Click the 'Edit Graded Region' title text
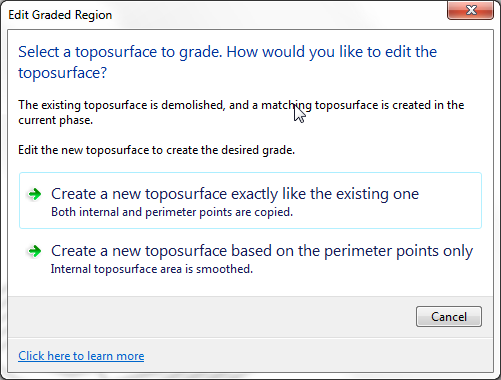 pyautogui.click(x=60, y=15)
